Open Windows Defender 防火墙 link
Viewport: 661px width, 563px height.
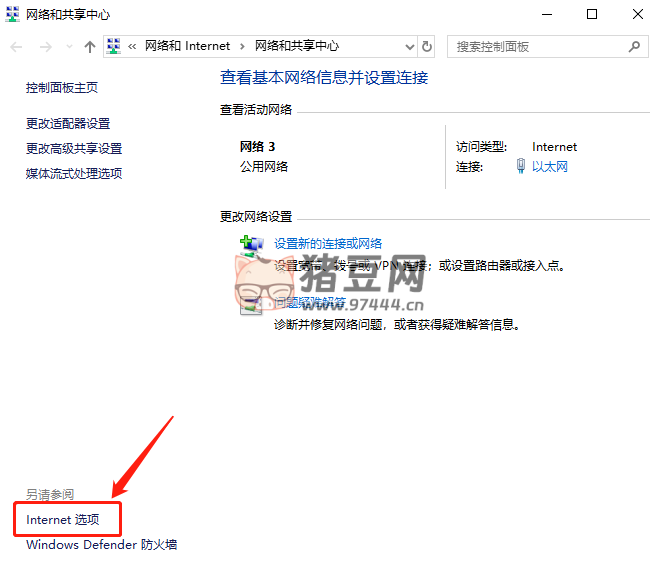coord(101,545)
